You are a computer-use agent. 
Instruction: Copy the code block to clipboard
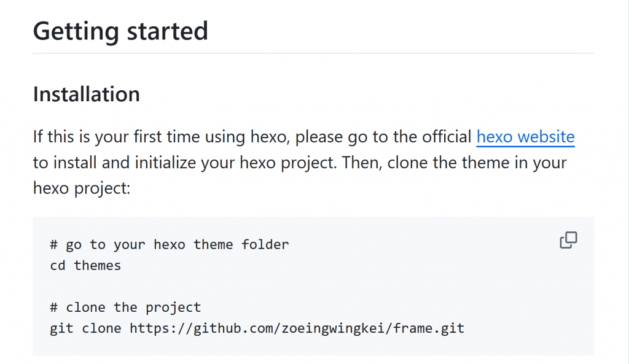pyautogui.click(x=568, y=241)
